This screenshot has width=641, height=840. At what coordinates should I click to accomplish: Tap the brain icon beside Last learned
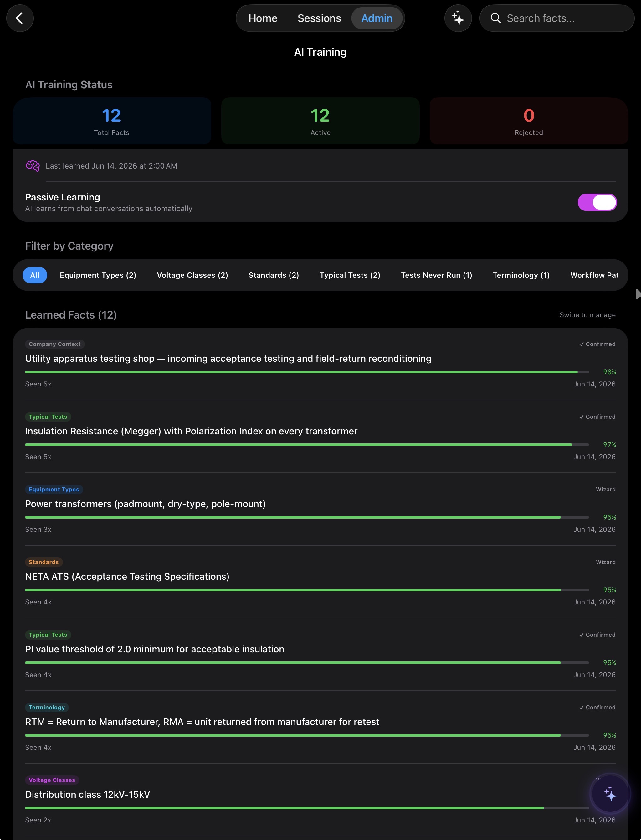33,166
